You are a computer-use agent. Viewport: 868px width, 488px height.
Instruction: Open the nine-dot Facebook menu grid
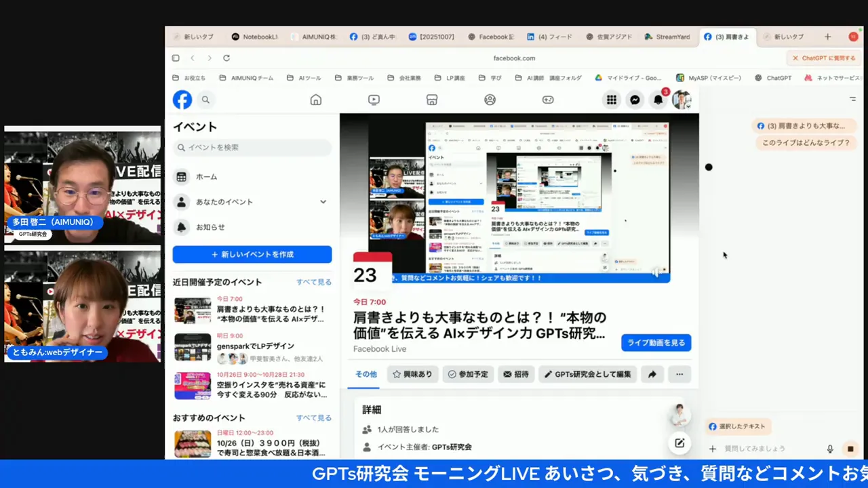pyautogui.click(x=612, y=100)
